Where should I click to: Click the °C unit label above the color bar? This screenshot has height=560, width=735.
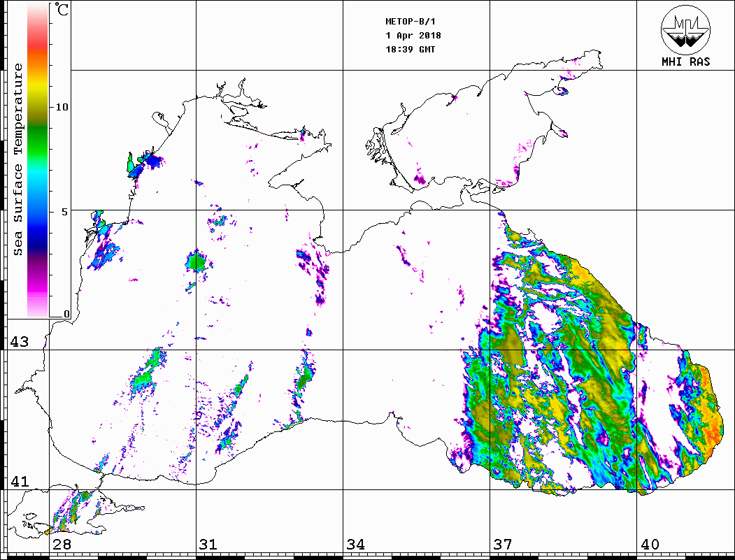coord(62,9)
